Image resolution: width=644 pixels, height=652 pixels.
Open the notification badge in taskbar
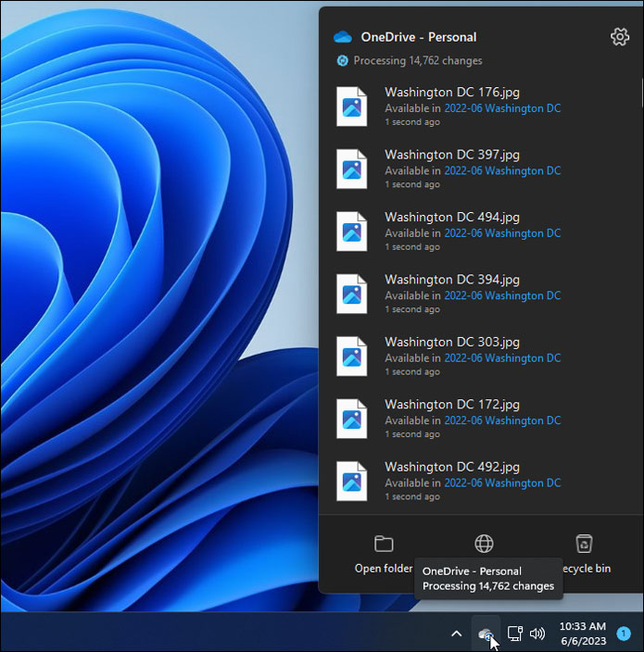pyautogui.click(x=624, y=633)
